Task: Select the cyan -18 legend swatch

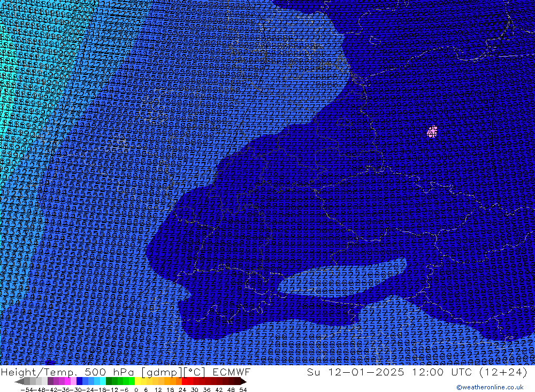Action: (x=103, y=381)
